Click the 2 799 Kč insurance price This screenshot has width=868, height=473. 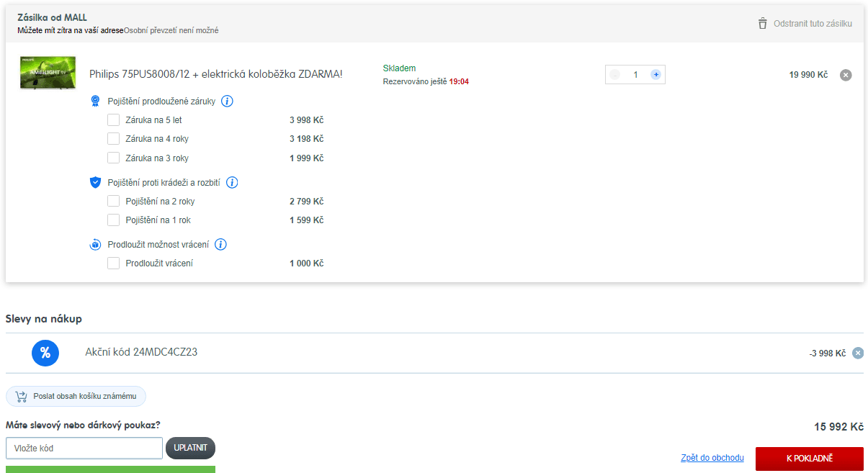pyautogui.click(x=307, y=202)
